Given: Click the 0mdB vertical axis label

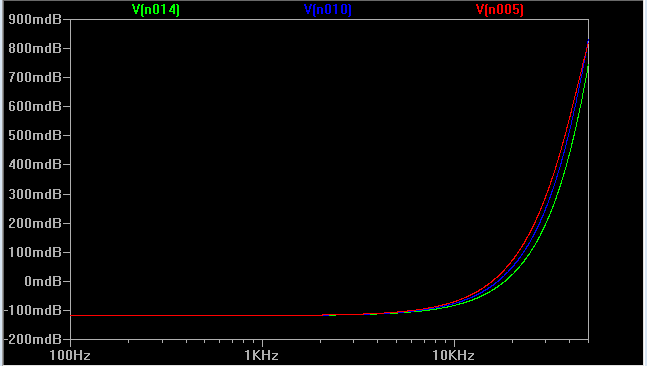Looking at the screenshot, I should pos(43,281).
